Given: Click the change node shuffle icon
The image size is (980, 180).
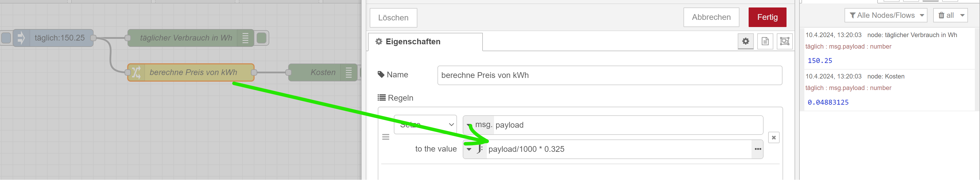Looking at the screenshot, I should [x=136, y=72].
